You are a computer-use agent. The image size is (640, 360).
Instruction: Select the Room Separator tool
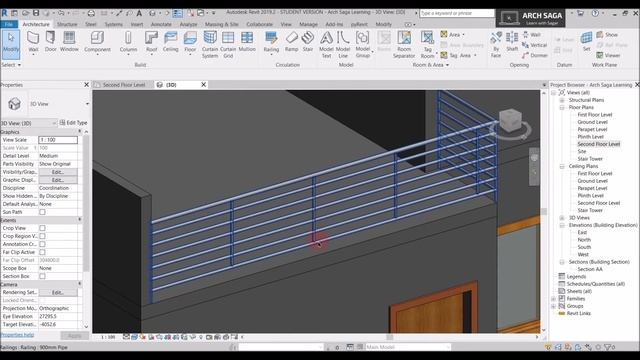coord(404,44)
